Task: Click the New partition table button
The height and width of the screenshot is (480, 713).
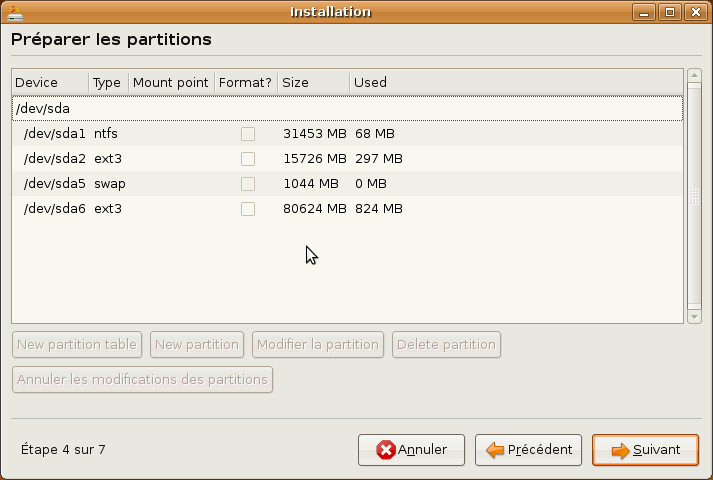Action: (77, 345)
